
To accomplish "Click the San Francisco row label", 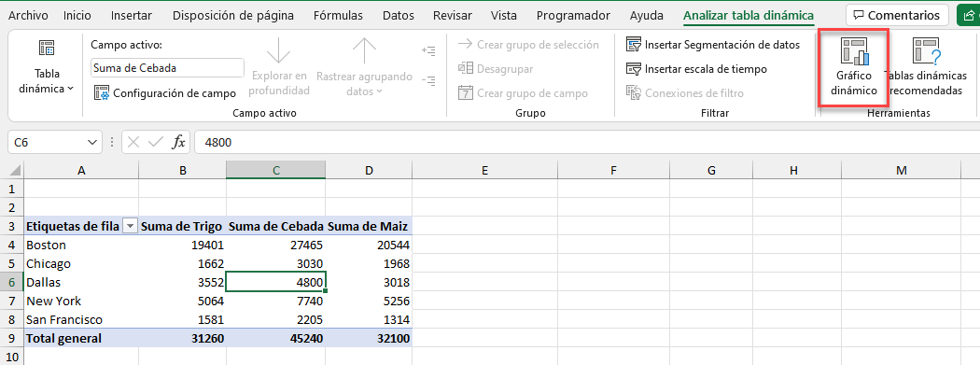I will [81, 320].
